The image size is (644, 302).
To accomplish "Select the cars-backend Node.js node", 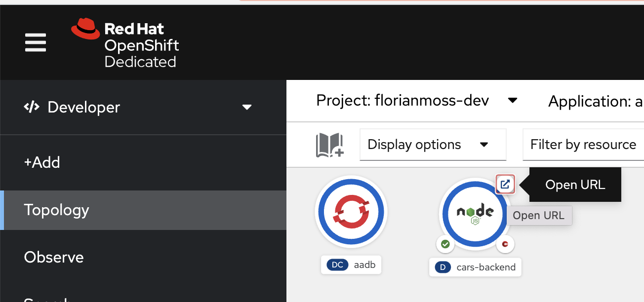I will [x=475, y=214].
